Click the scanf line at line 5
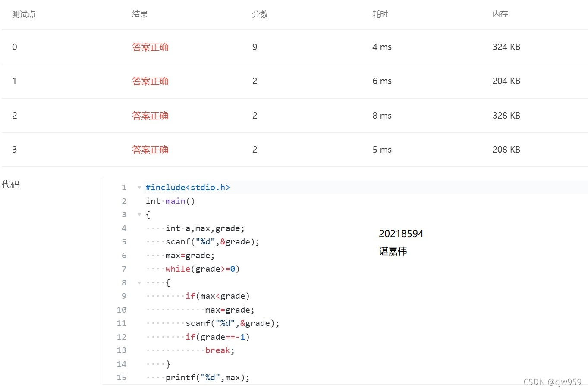Screen dimensions: 588x391 (x=213, y=242)
